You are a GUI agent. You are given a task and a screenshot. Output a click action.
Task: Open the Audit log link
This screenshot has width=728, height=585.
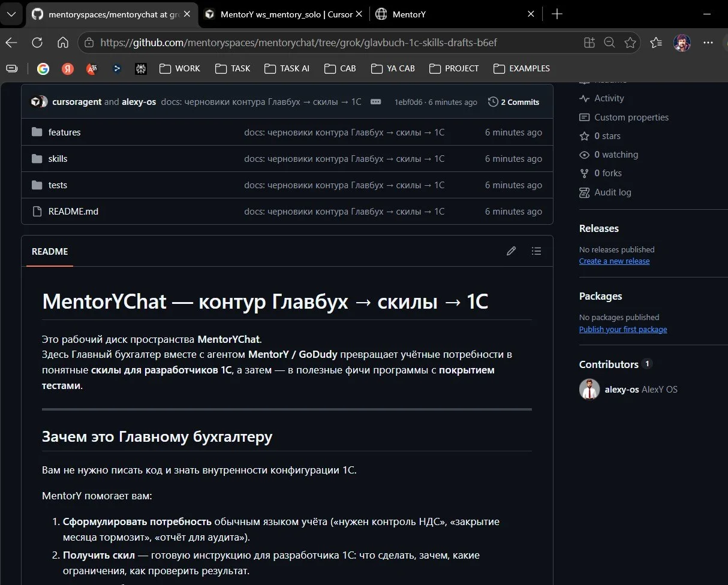pos(605,192)
